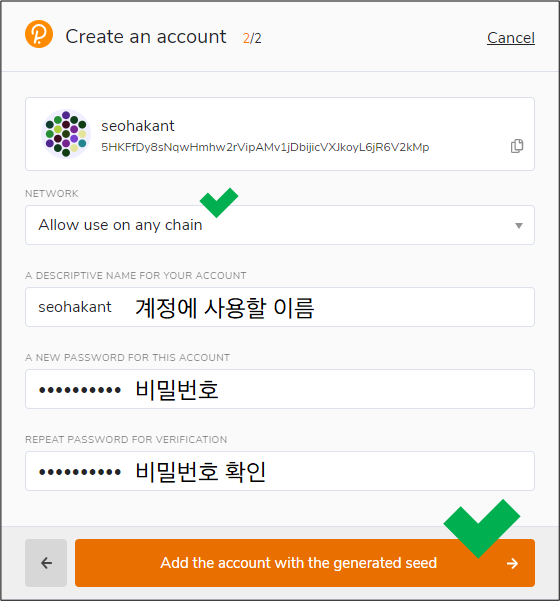Focus the new password field
Screen dimensions: 560x601
tap(280, 389)
